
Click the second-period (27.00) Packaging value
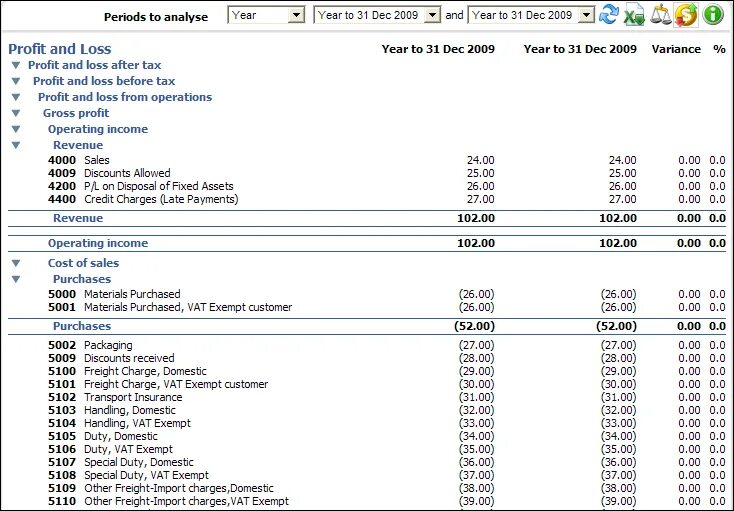click(618, 345)
